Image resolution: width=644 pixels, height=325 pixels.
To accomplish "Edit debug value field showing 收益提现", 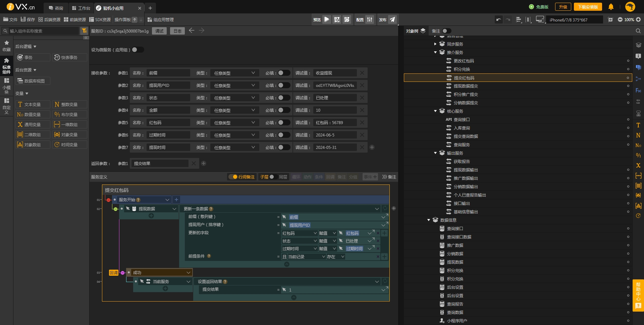I will click(335, 73).
